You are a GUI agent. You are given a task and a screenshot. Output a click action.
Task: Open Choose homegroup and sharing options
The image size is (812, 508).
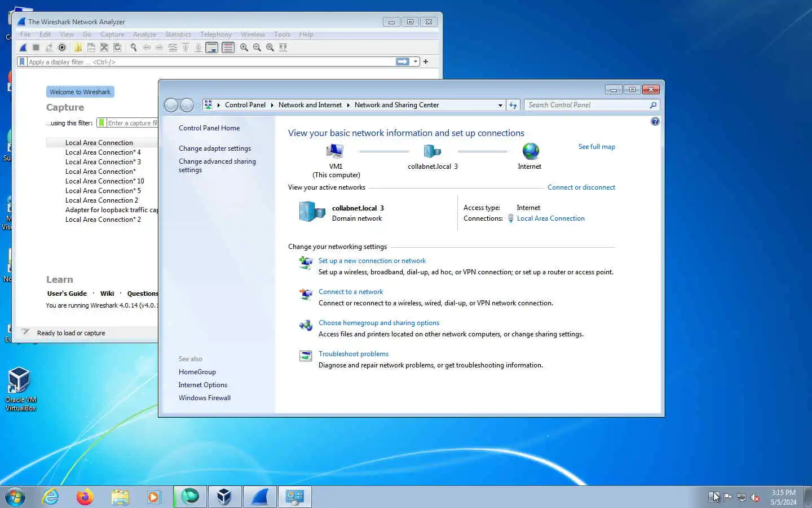(379, 323)
